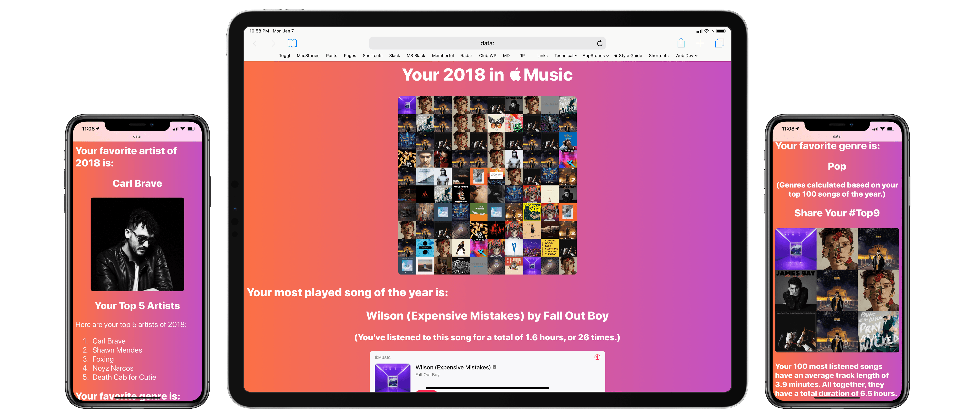This screenshot has height=418, width=980.
Task: Tap Foxing in the Top 5 list
Action: click(x=103, y=359)
